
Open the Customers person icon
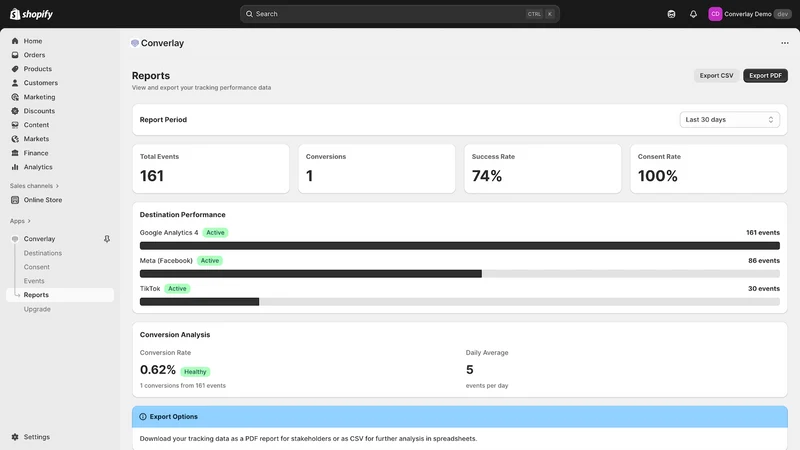click(15, 83)
